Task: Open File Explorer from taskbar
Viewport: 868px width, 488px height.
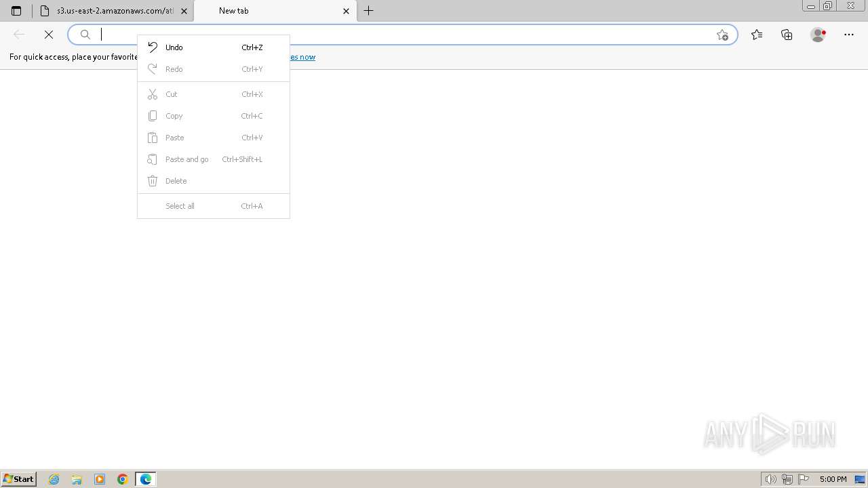Action: 77,479
